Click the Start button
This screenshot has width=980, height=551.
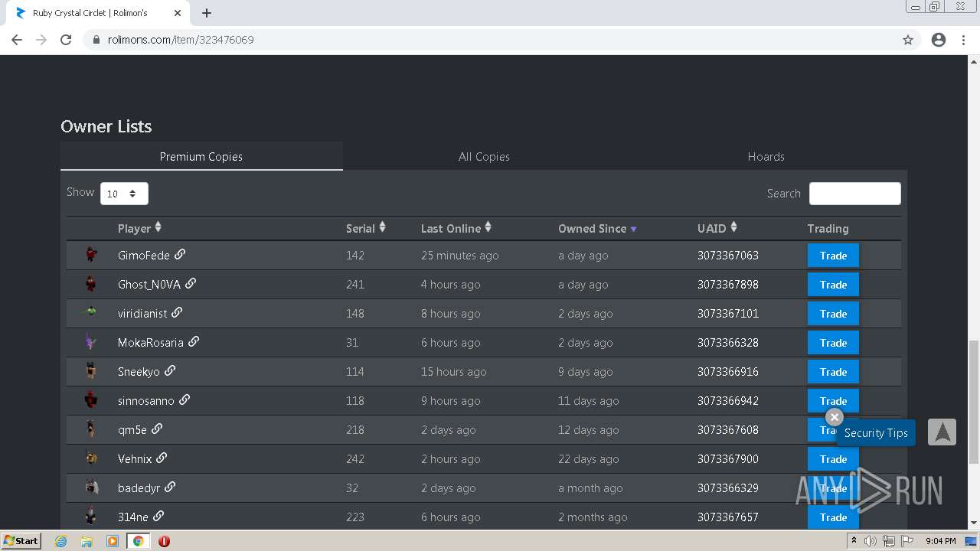click(x=21, y=541)
